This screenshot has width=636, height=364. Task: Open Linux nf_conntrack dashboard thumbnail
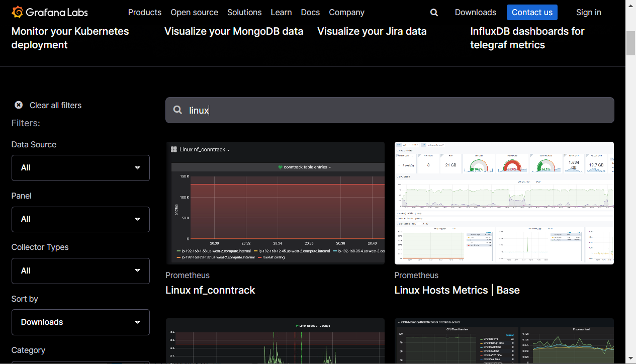click(275, 203)
